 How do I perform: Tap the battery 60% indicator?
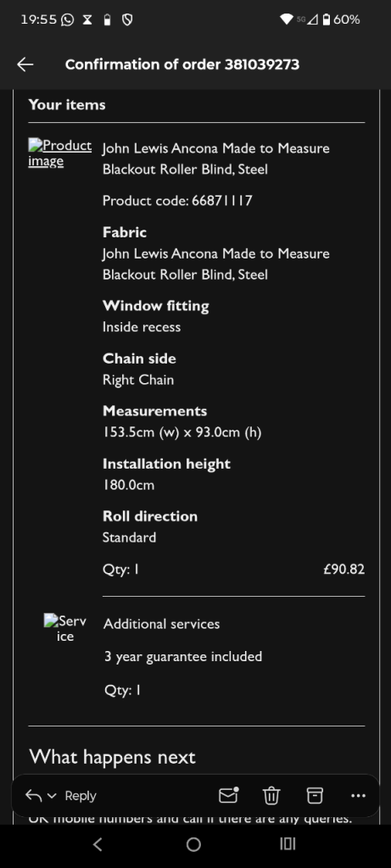[341, 20]
